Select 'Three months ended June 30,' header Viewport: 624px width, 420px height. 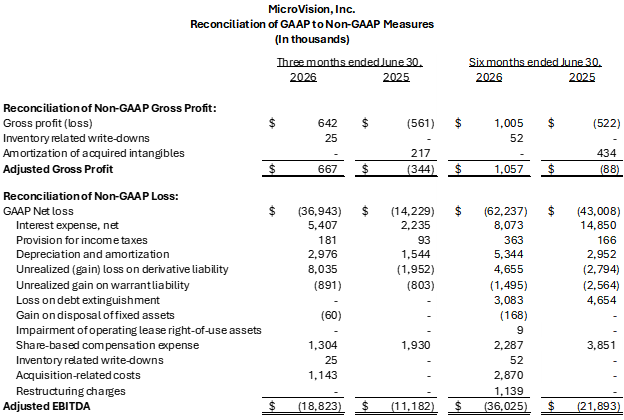(349, 62)
